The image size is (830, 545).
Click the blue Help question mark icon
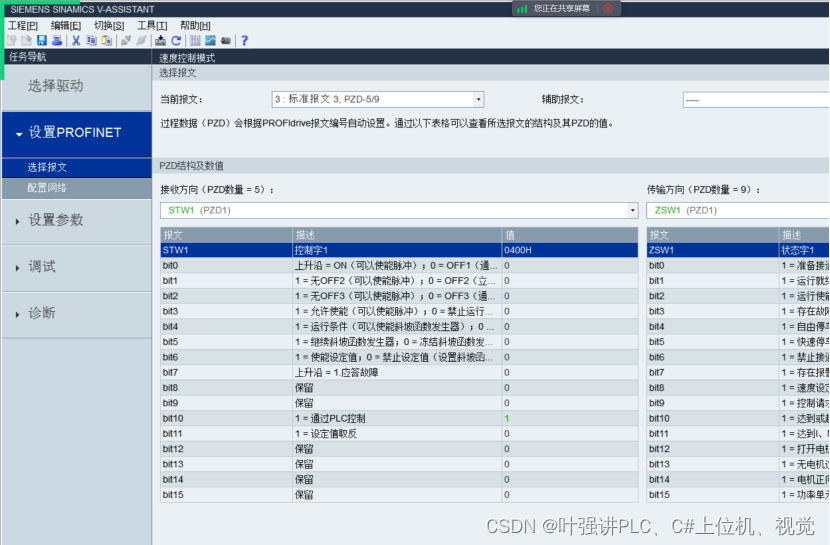point(245,41)
